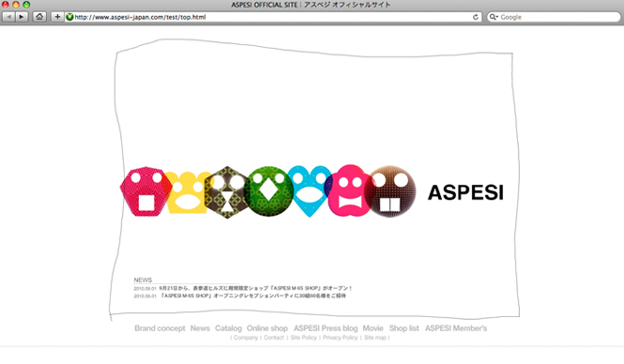Go to the Online shop link

(267, 328)
